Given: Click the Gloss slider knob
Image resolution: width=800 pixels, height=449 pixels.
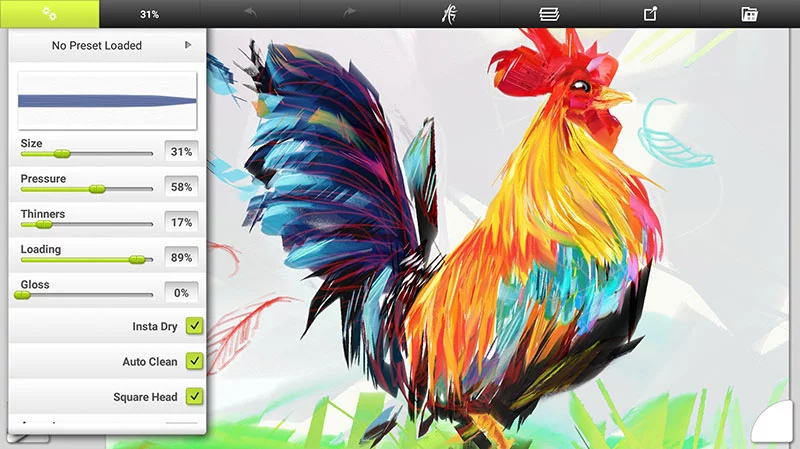Looking at the screenshot, I should pyautogui.click(x=22, y=295).
